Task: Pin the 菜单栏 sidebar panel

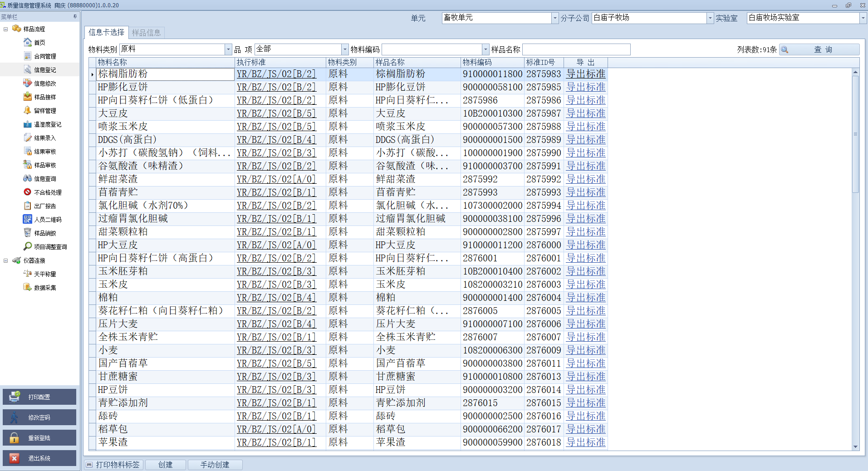Action: pos(75,17)
